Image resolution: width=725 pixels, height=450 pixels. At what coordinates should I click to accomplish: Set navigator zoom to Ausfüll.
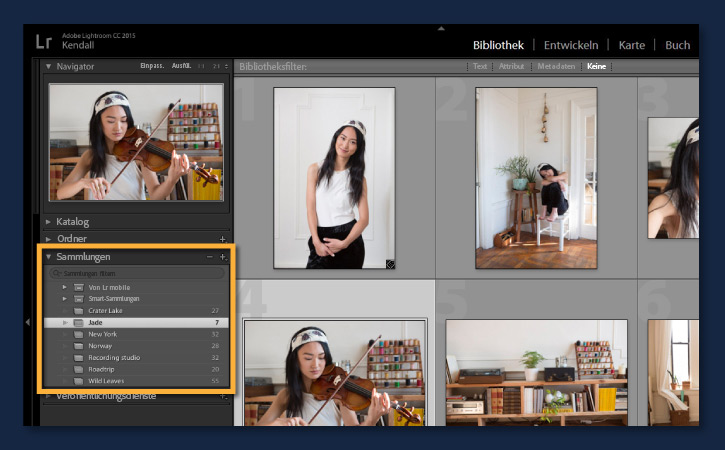[181, 66]
